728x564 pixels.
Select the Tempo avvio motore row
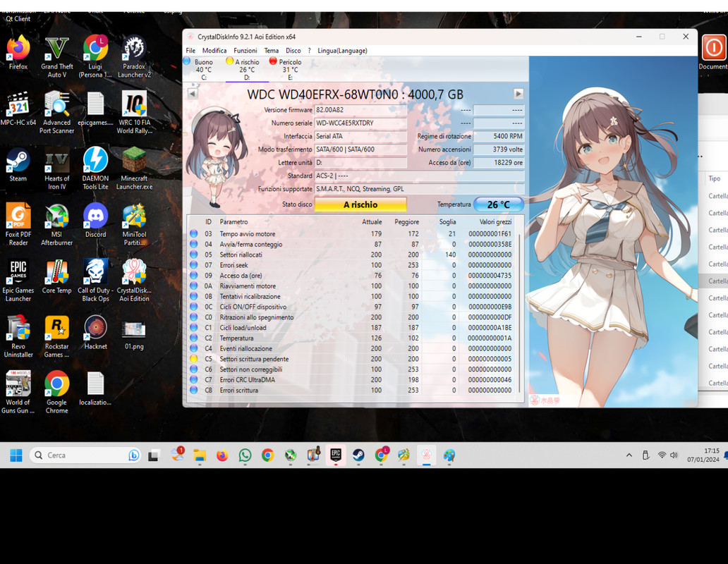click(x=353, y=234)
